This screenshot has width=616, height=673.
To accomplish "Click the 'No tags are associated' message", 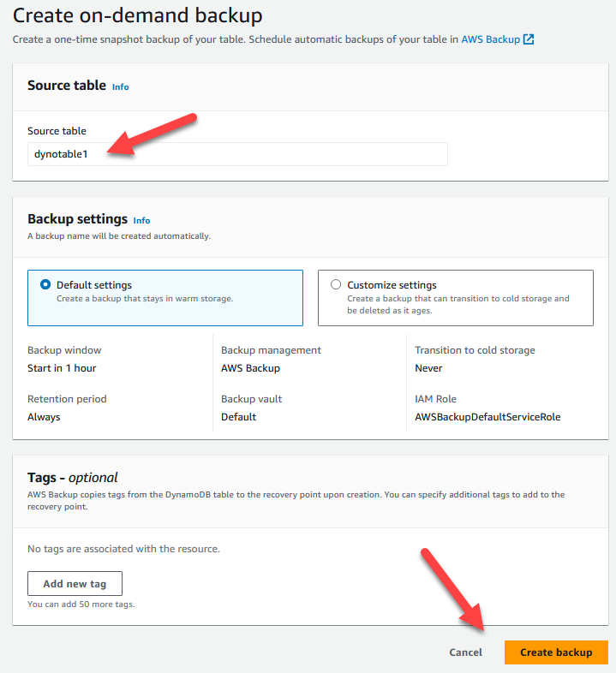I will click(123, 548).
